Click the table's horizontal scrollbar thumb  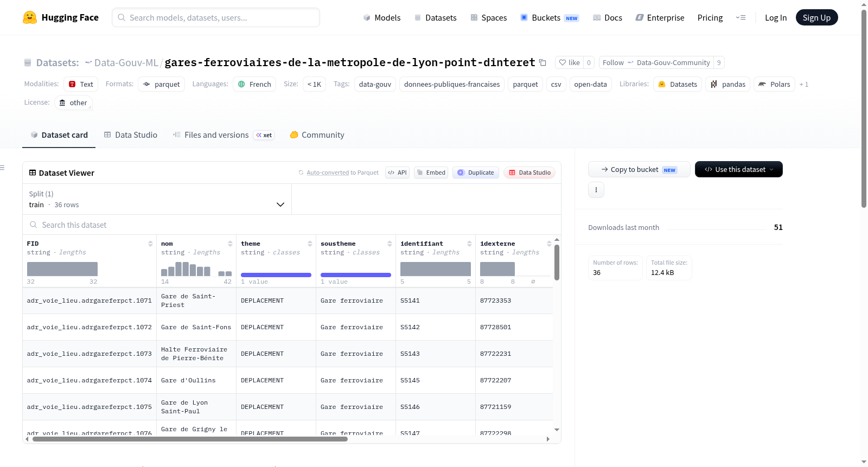pyautogui.click(x=190, y=439)
